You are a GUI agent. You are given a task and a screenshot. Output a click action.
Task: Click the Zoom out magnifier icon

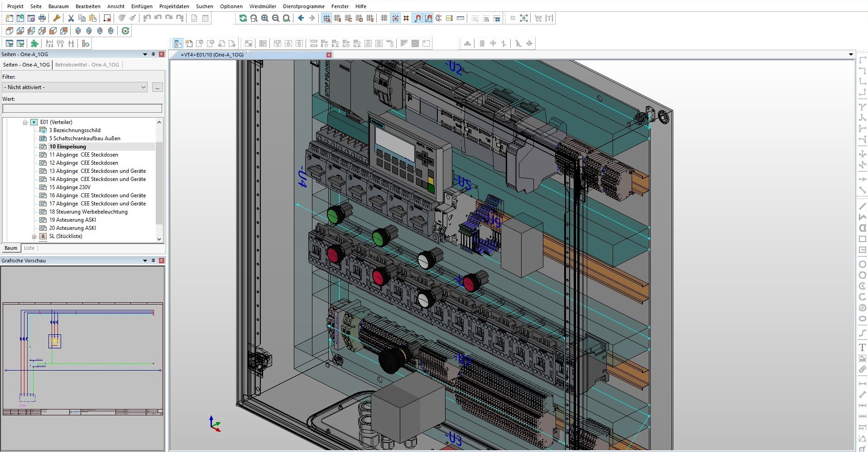pos(276,18)
